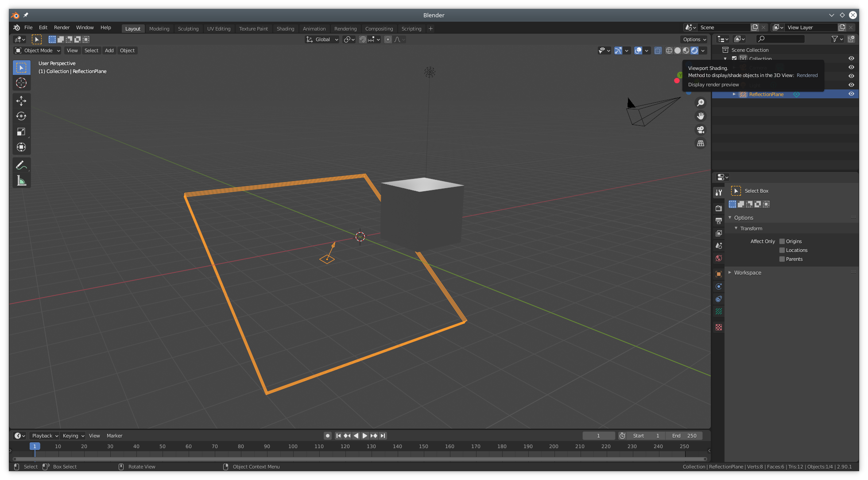Switch to the Modeling workspace tab
The width and height of the screenshot is (868, 480).
click(x=159, y=29)
